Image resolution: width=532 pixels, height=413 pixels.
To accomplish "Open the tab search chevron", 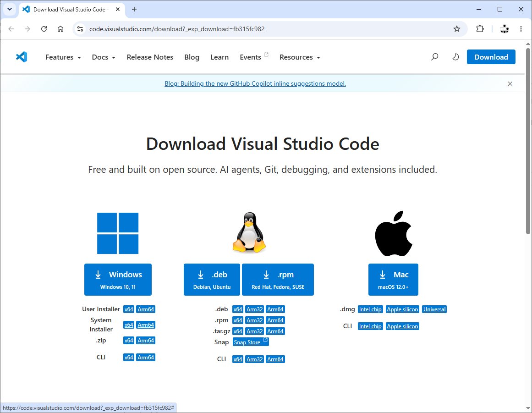I will pyautogui.click(x=10, y=10).
